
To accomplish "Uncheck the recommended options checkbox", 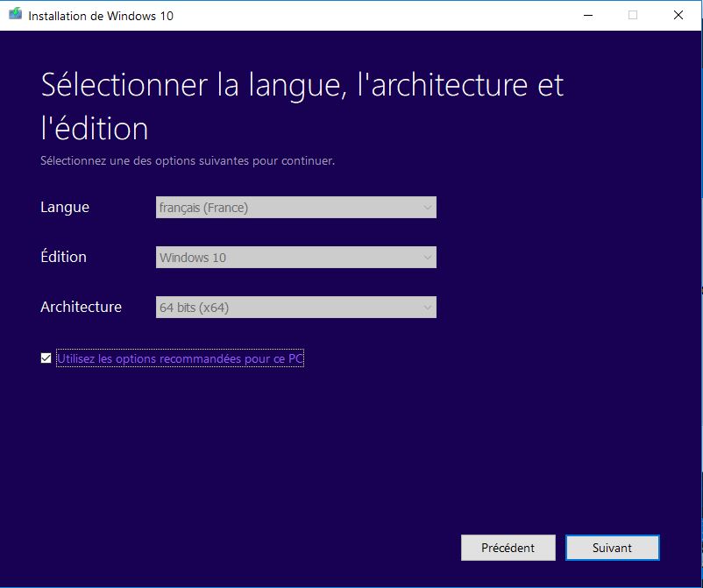I will [46, 358].
